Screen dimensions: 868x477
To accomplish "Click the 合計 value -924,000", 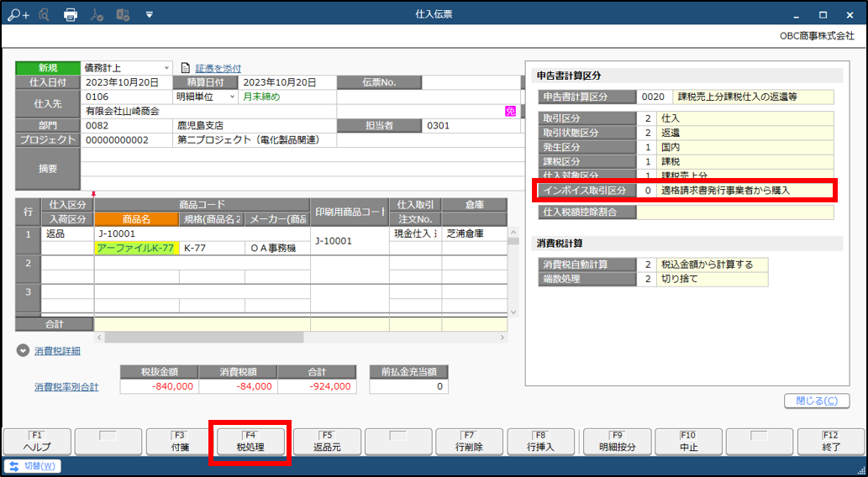I will coord(317,386).
